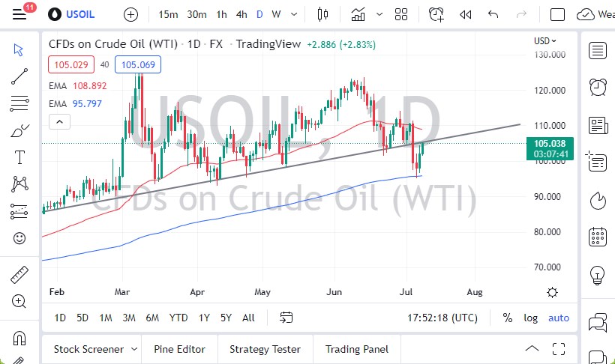Click the compare add symbol plus icon
615x364 pixels.
point(130,14)
